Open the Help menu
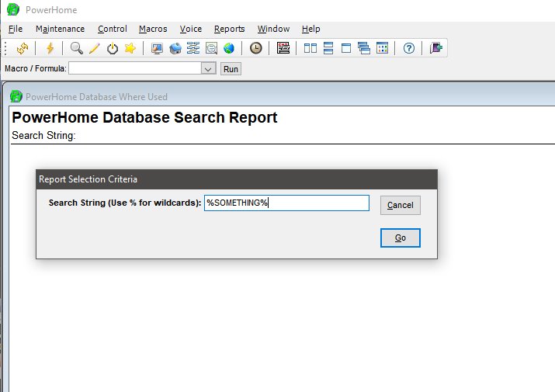Image resolution: width=555 pixels, height=392 pixels. [310, 29]
